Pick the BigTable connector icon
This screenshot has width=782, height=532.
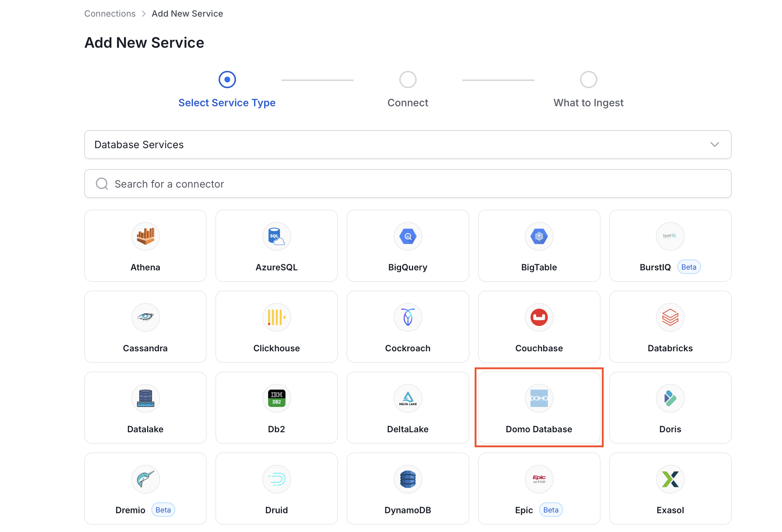[539, 236]
